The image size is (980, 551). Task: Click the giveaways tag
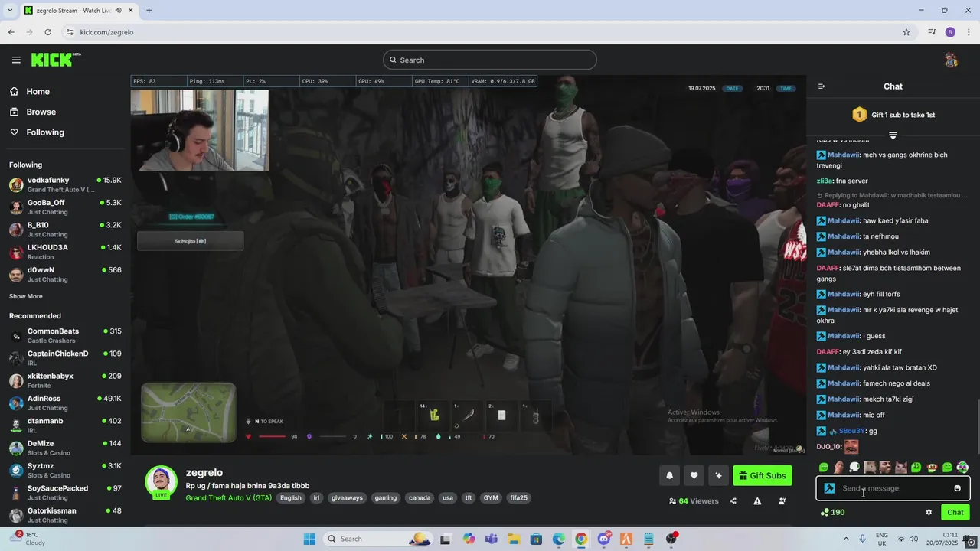click(347, 497)
